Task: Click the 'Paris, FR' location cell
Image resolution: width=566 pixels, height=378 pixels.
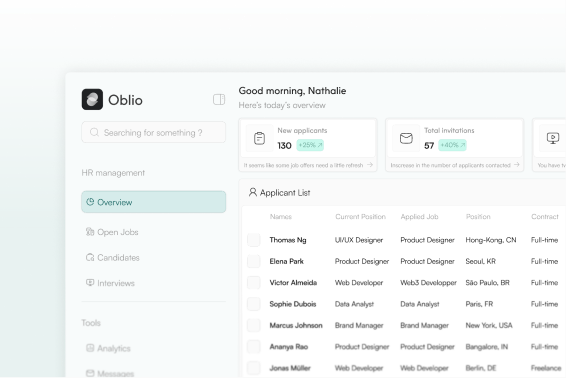Action: coord(479,304)
